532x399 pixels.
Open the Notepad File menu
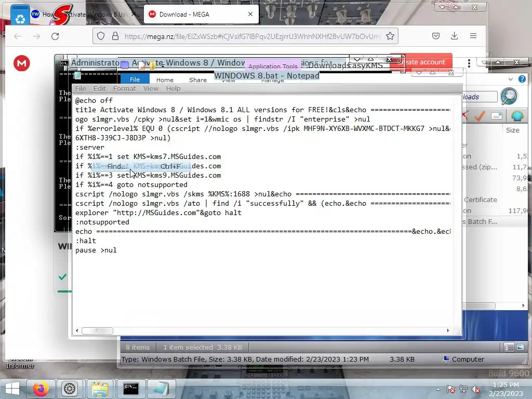point(81,88)
